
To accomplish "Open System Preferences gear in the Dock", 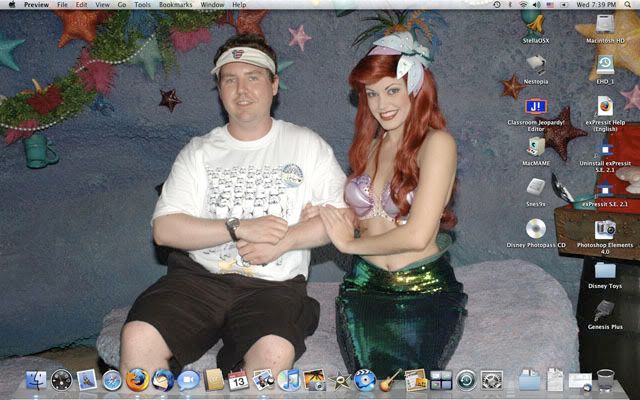I will [491, 380].
